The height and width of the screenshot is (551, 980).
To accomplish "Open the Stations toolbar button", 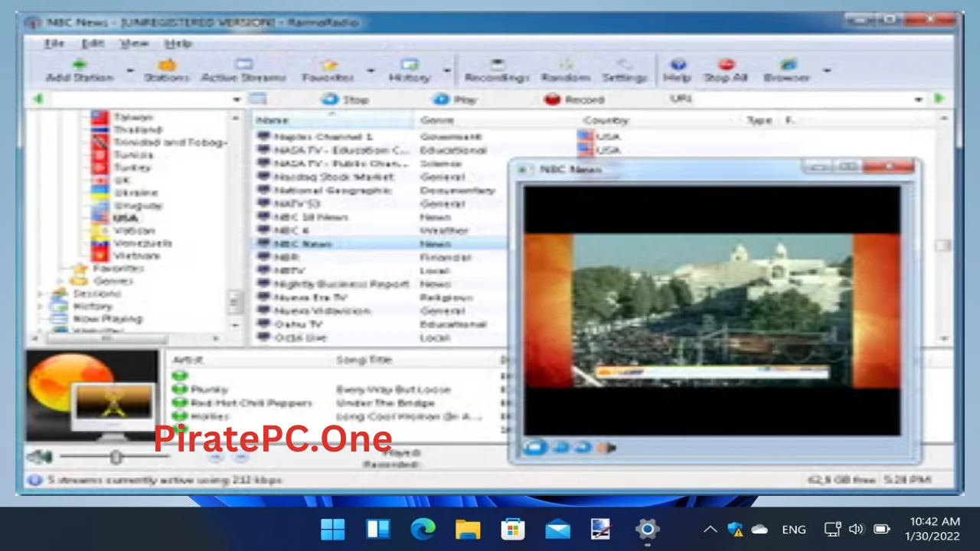I will 166,70.
